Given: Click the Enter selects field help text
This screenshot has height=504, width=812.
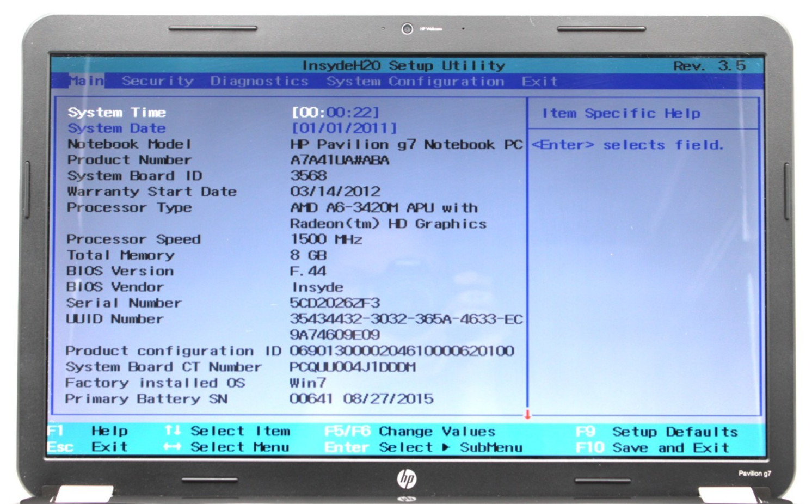Looking at the screenshot, I should pyautogui.click(x=628, y=145).
